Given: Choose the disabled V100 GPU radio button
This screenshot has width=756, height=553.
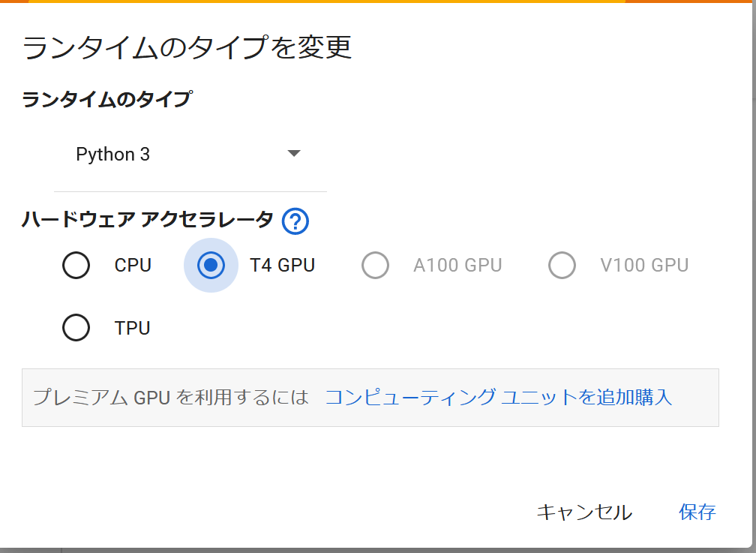Looking at the screenshot, I should point(562,266).
